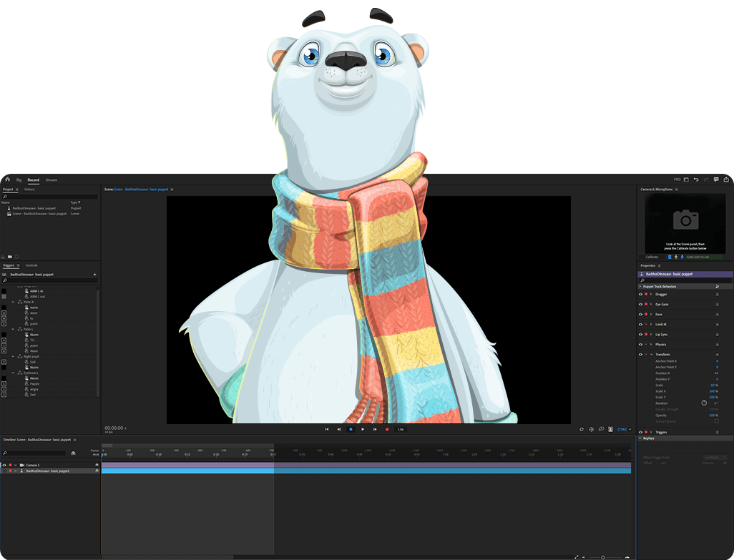Go to the Home screen icon
Image resolution: width=734 pixels, height=560 pixels.
click(6, 180)
